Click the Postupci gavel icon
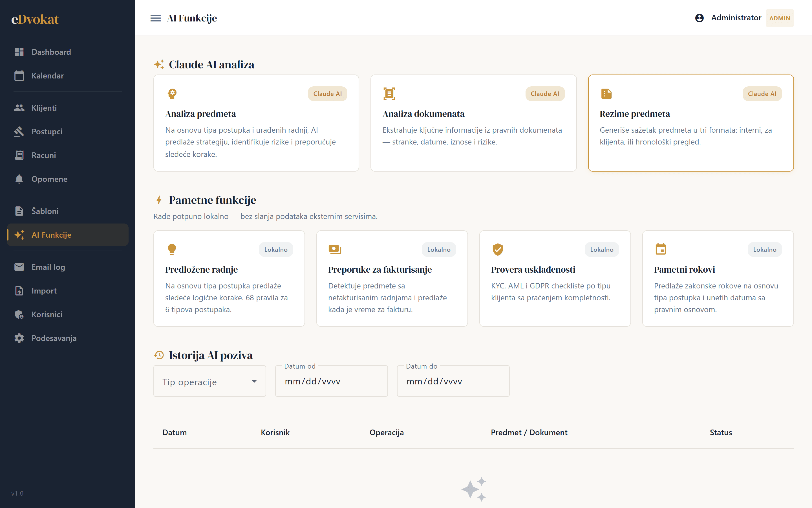812x508 pixels. pyautogui.click(x=19, y=131)
